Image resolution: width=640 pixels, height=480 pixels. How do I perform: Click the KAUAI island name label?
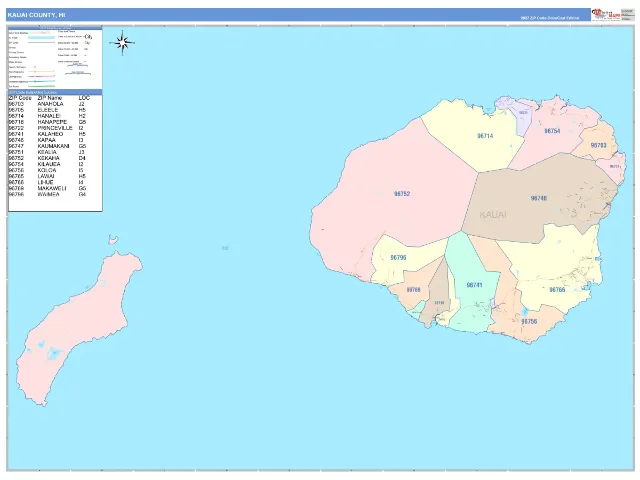(x=493, y=215)
